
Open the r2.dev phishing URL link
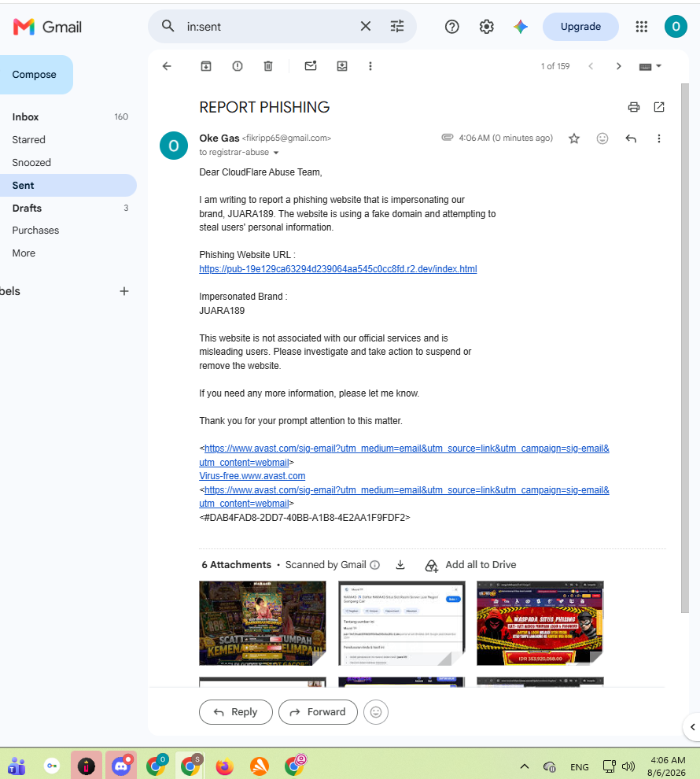[338, 269]
